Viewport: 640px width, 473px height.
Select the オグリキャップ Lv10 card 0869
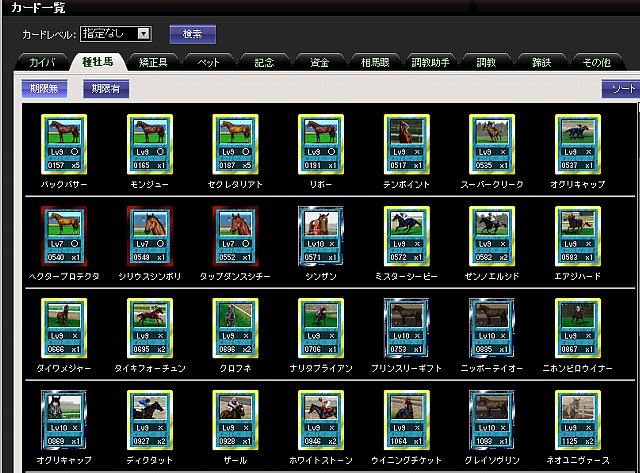64,420
